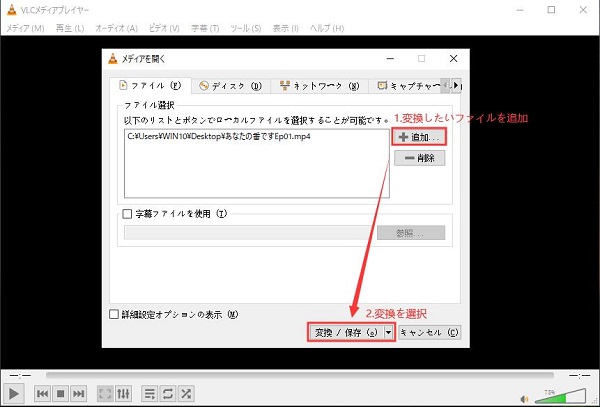Mute audio with the speaker icon

point(525,399)
